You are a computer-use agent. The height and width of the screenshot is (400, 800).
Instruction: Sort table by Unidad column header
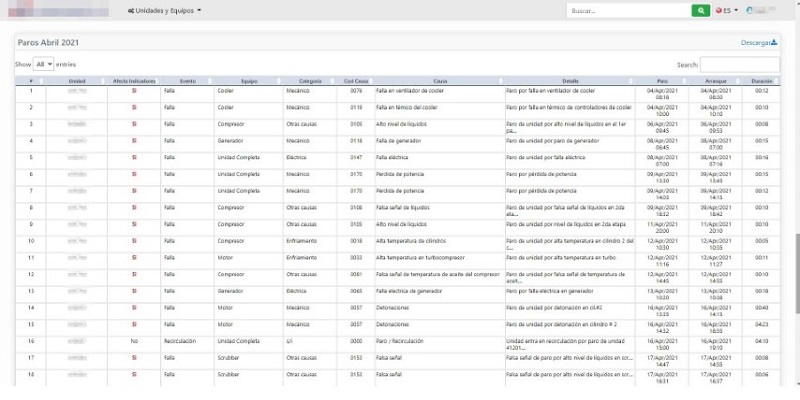click(x=77, y=80)
